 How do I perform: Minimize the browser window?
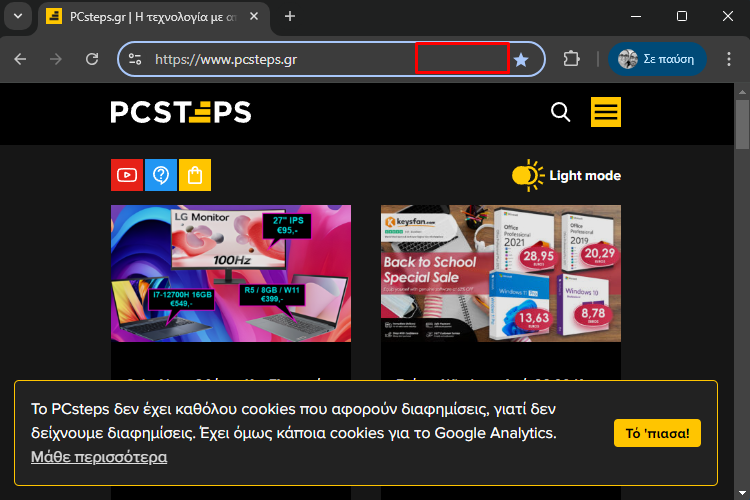[x=636, y=16]
